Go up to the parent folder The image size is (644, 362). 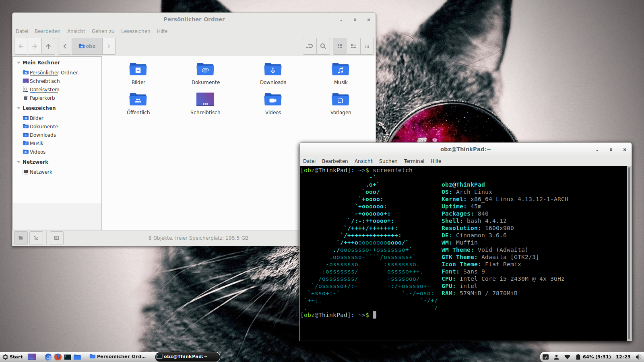click(48, 46)
